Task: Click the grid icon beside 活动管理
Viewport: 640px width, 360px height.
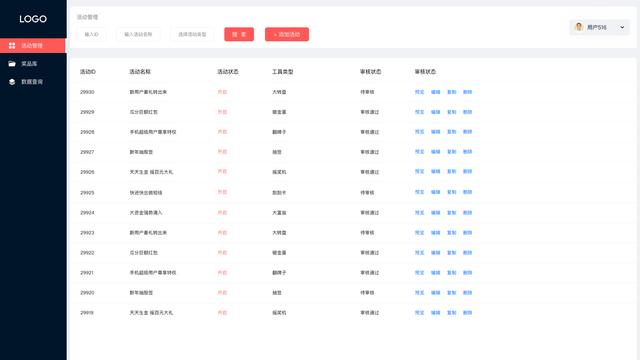Action: point(12,45)
